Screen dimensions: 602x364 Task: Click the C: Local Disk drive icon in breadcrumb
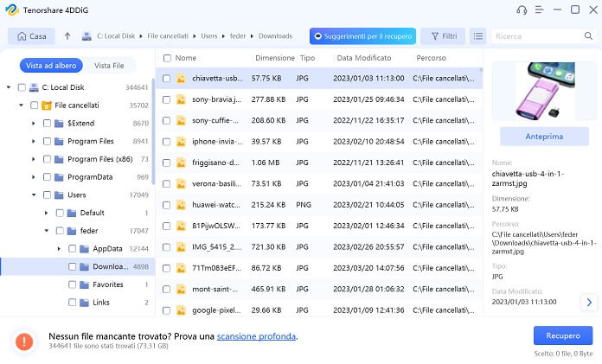coord(86,36)
